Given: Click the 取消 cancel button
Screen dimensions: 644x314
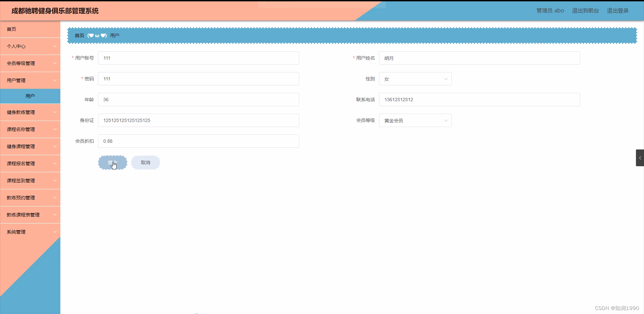Looking at the screenshot, I should 145,162.
